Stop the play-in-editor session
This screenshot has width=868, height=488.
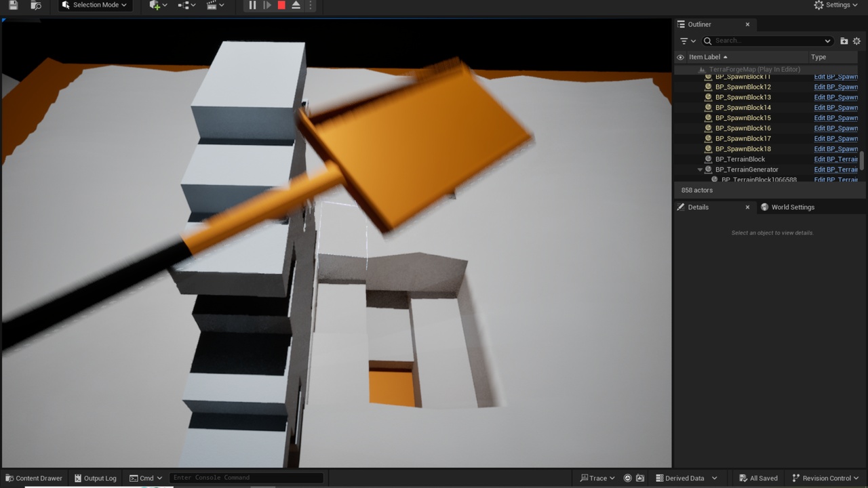coord(281,5)
